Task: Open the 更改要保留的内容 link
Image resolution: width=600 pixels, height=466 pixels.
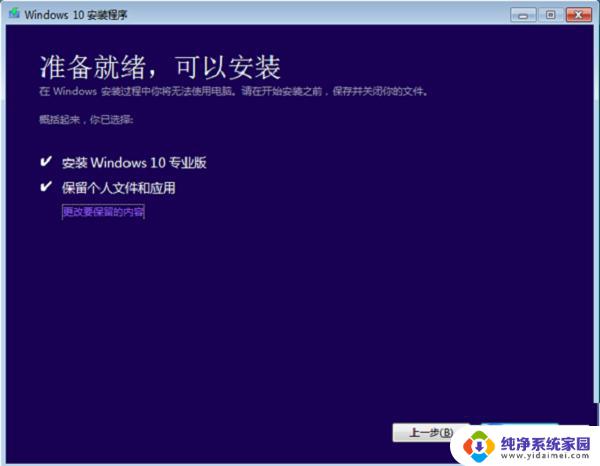Action: pyautogui.click(x=103, y=212)
